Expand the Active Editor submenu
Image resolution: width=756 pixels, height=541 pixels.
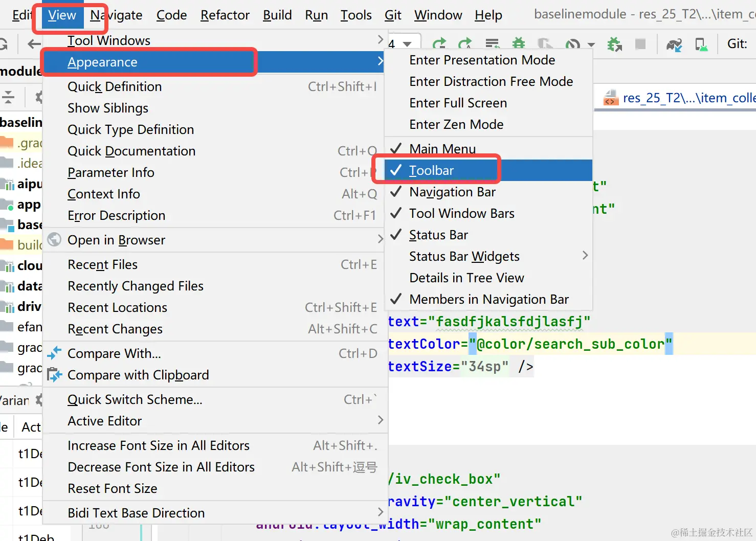214,421
